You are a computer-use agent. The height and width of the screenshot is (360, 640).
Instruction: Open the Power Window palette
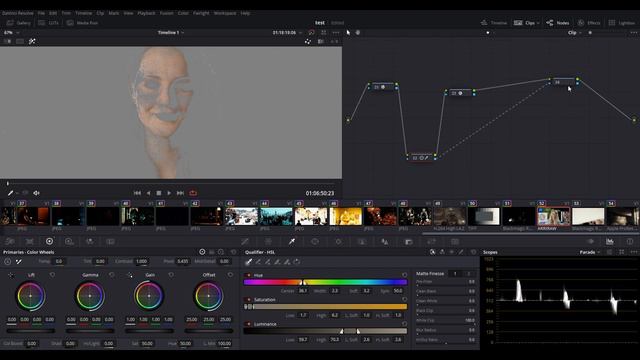click(315, 242)
